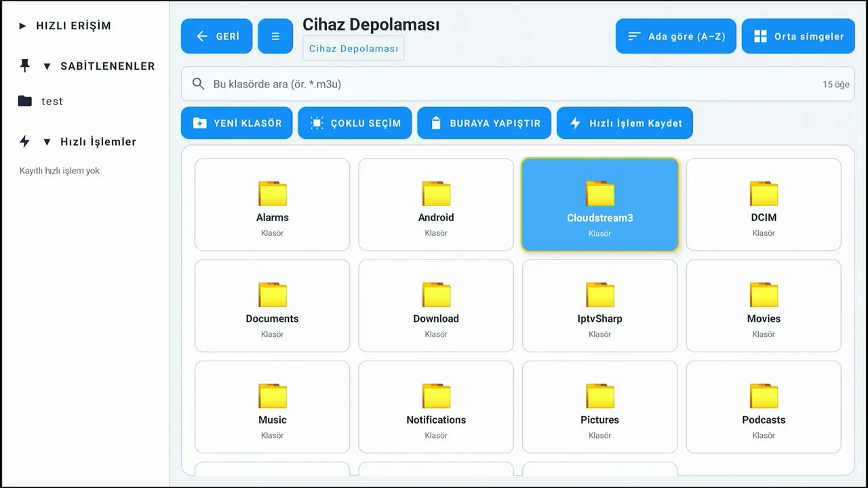Click the 15 öğe item count
Screen dimensions: 868x488
836,84
